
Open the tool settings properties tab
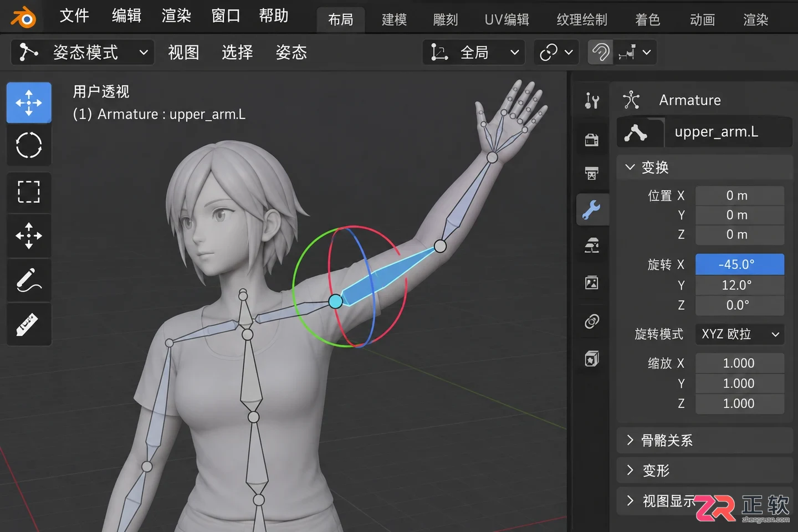(x=592, y=100)
